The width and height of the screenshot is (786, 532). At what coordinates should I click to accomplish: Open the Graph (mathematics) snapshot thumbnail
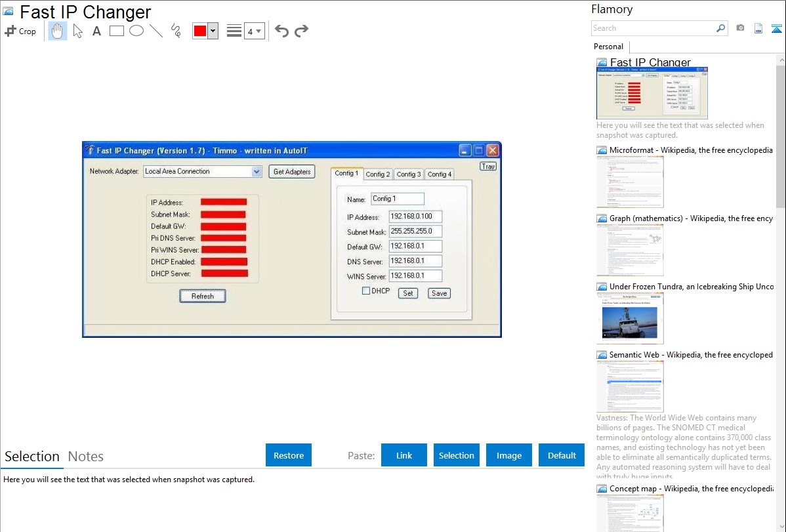(x=630, y=250)
